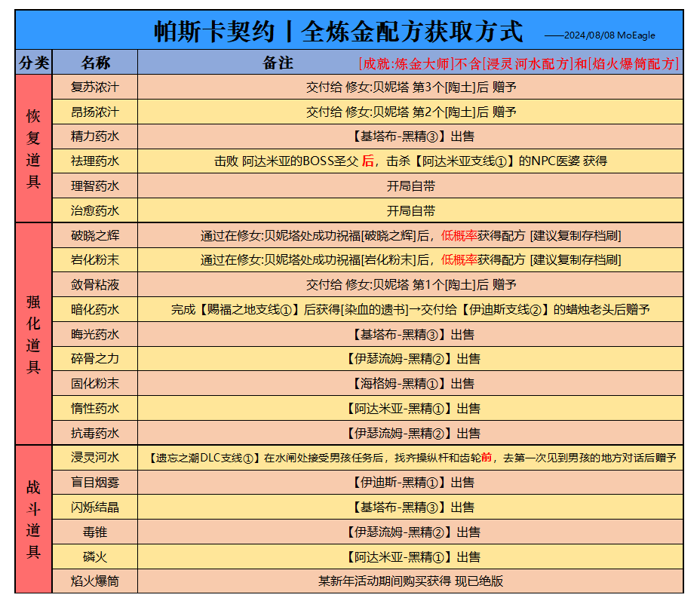Click the 第3个[陶土]后 赠予 remark
Image resolution: width=700 pixels, height=604 pixels.
tap(410, 87)
